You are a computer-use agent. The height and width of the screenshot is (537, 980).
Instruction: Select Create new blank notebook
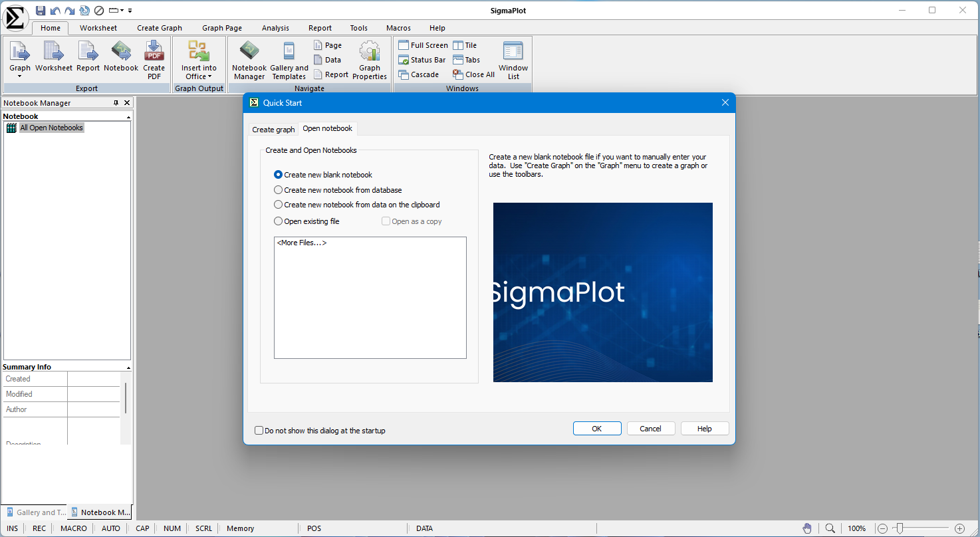(x=323, y=175)
